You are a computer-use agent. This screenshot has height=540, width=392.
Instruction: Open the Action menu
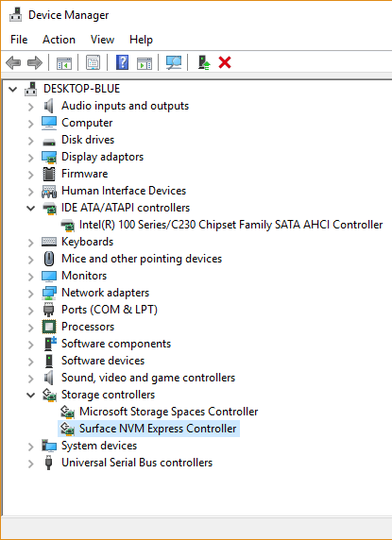(59, 40)
